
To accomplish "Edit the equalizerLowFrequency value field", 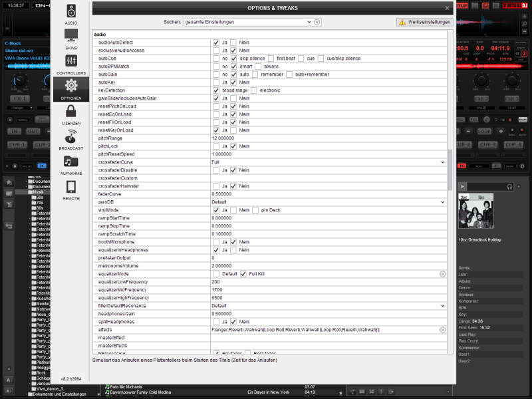I will (x=329, y=282).
